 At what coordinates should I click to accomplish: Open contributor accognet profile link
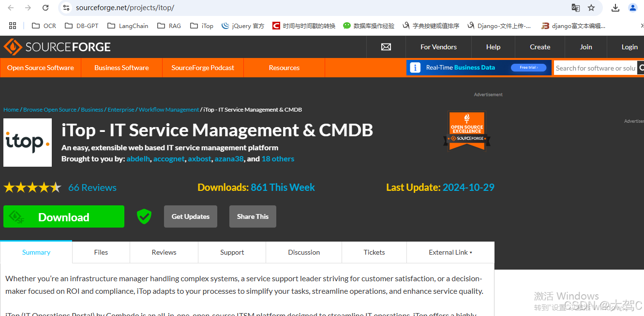tap(169, 158)
